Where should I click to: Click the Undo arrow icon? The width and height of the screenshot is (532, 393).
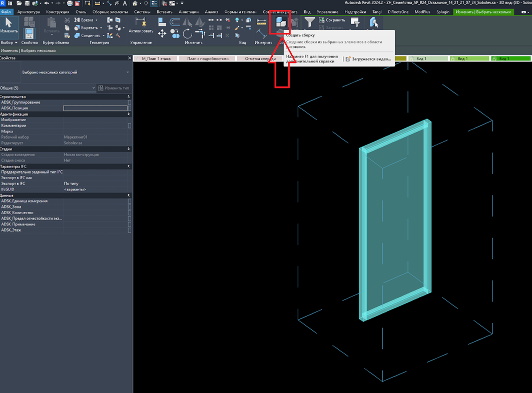[x=47, y=3]
